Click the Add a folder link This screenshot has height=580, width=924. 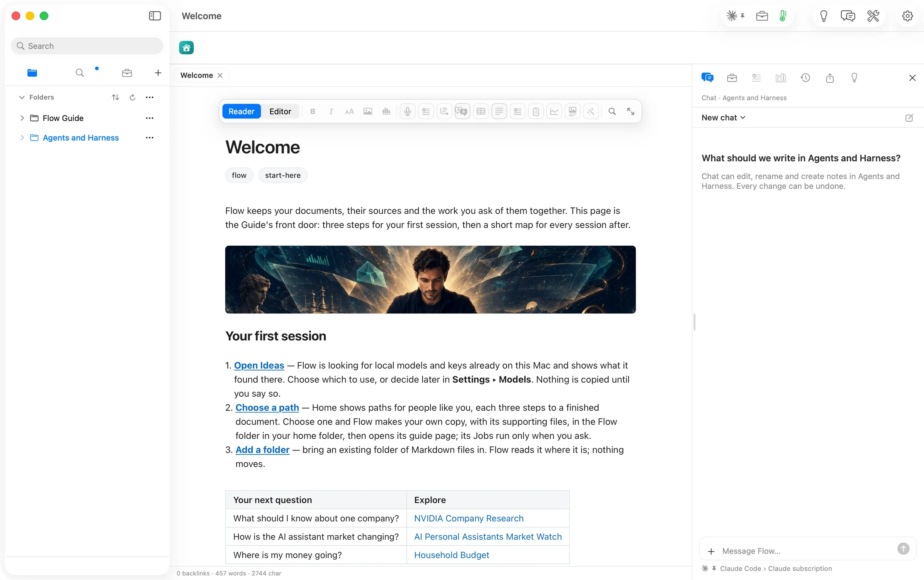coord(263,449)
